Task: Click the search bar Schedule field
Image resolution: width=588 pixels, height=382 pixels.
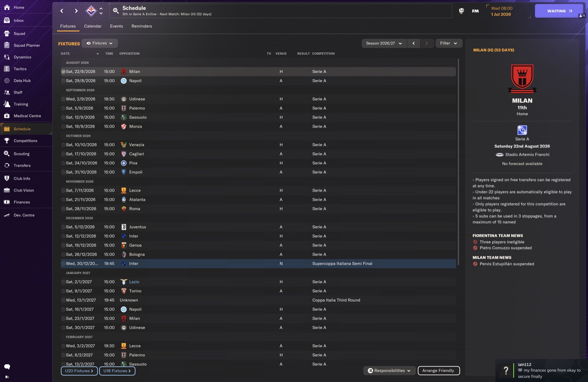Action: [x=281, y=11]
